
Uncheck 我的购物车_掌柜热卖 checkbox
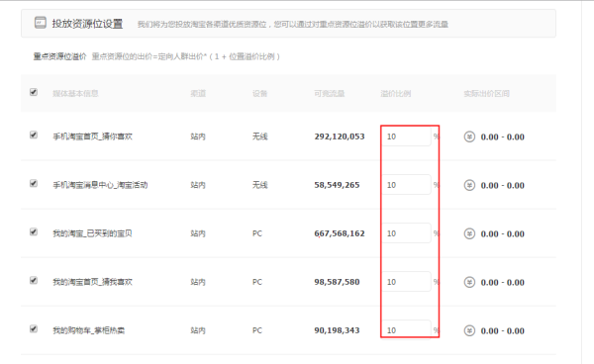pos(34,328)
